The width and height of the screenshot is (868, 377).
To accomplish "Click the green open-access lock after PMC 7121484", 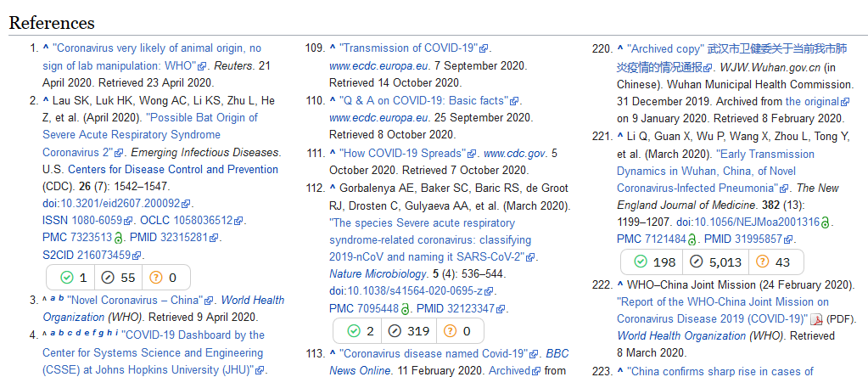I will point(692,239).
